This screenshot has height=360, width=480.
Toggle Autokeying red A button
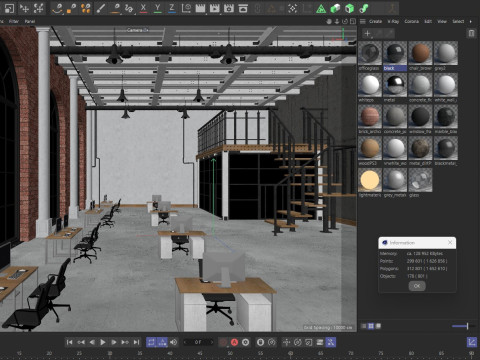[x=234, y=342]
